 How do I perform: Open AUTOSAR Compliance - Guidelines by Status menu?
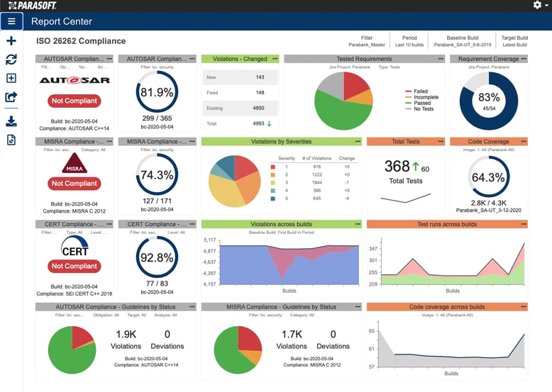pyautogui.click(x=192, y=307)
